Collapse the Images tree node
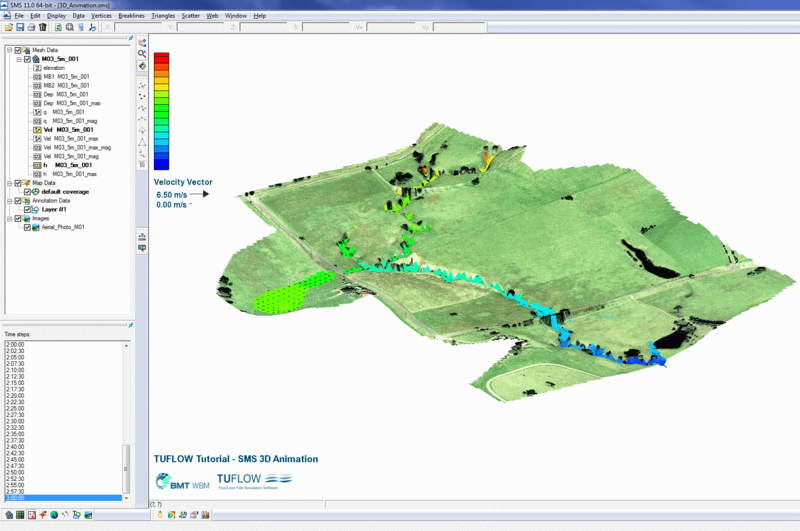This screenshot has height=531, width=800. coord(8,219)
